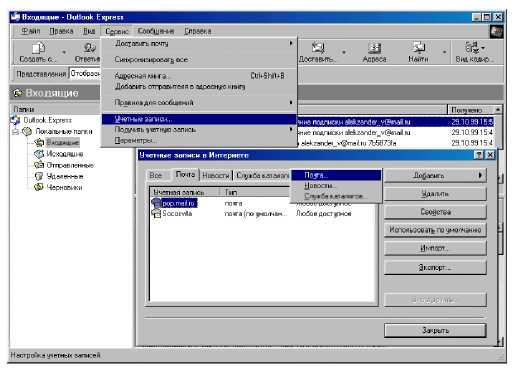Click the Закрыть button
This screenshot has width=522, height=377.
click(435, 330)
